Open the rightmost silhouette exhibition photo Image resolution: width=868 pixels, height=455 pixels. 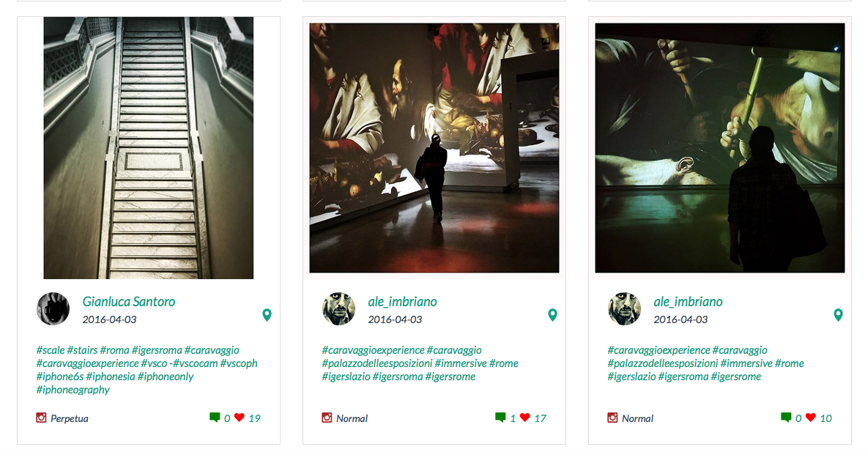click(x=720, y=148)
